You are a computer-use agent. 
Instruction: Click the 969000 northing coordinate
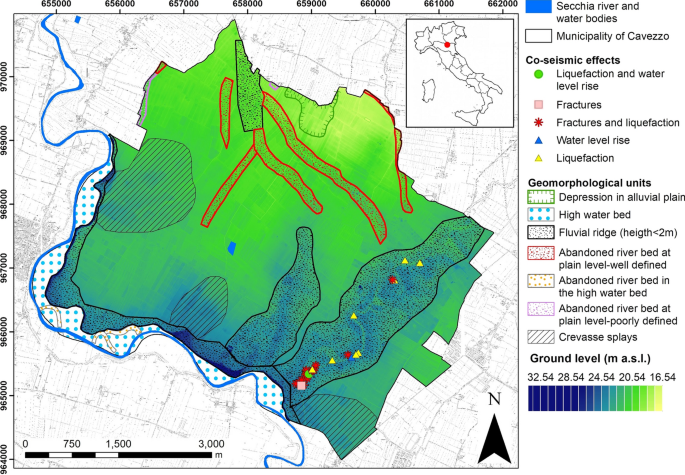(5, 140)
